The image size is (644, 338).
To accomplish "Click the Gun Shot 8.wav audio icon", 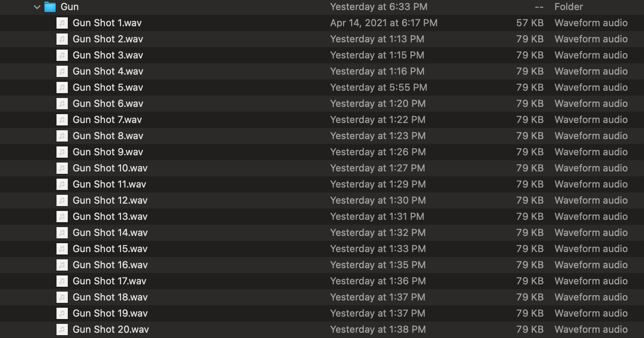I will click(x=62, y=136).
